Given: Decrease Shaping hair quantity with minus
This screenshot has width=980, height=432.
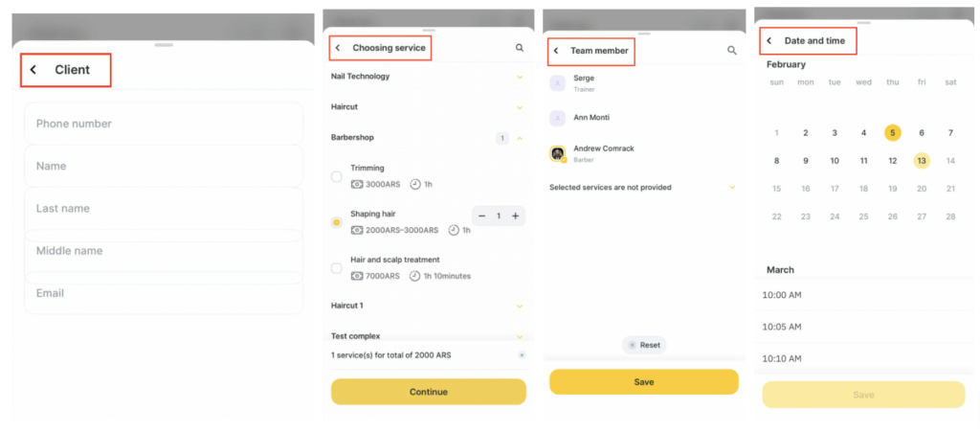Looking at the screenshot, I should click(481, 216).
